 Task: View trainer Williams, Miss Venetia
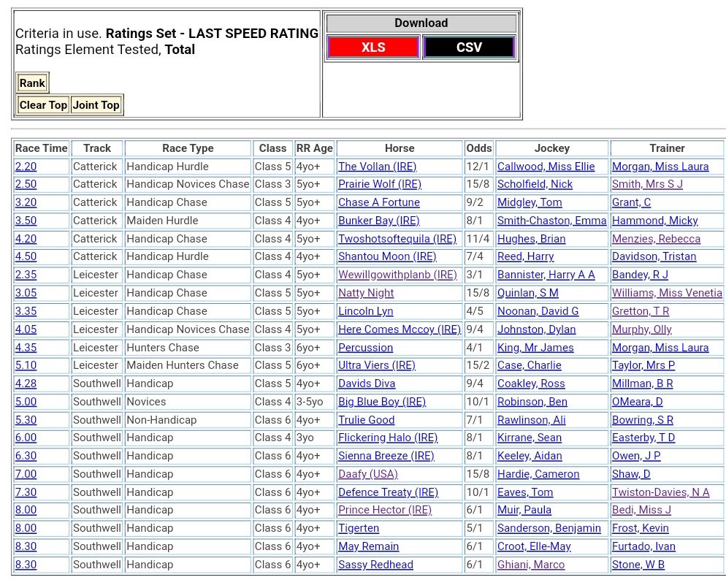coord(667,293)
